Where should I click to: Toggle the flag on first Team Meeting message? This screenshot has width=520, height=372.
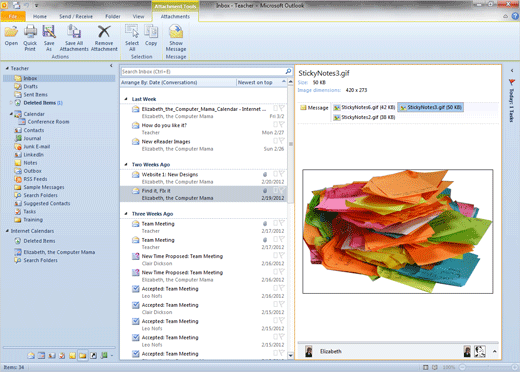(282, 223)
